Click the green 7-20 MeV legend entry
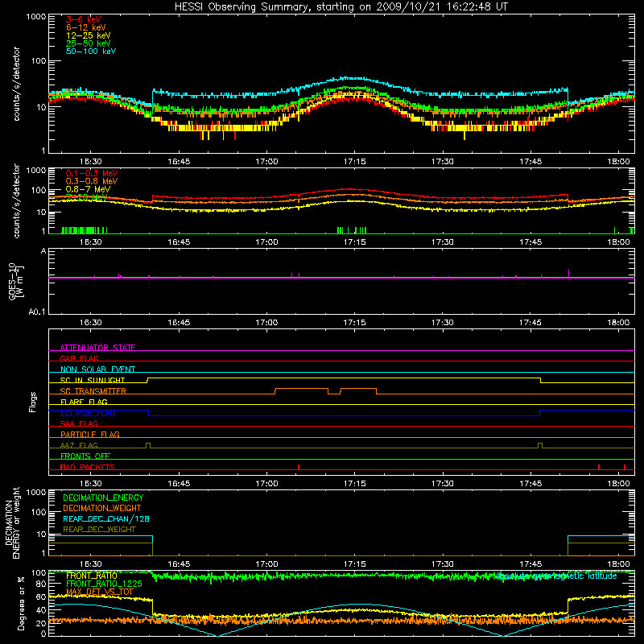Screen dimensions: 644x644 [x=87, y=197]
